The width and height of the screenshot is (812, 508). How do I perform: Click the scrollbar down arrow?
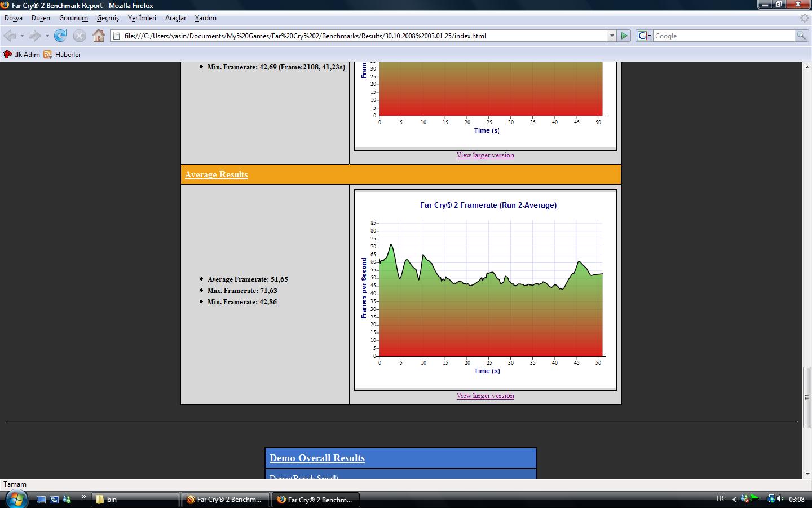(x=807, y=474)
